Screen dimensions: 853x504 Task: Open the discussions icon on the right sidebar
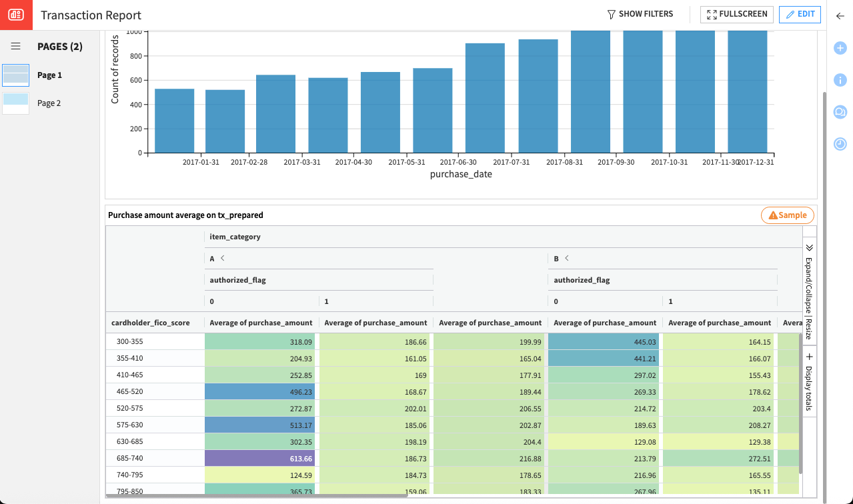tap(840, 112)
